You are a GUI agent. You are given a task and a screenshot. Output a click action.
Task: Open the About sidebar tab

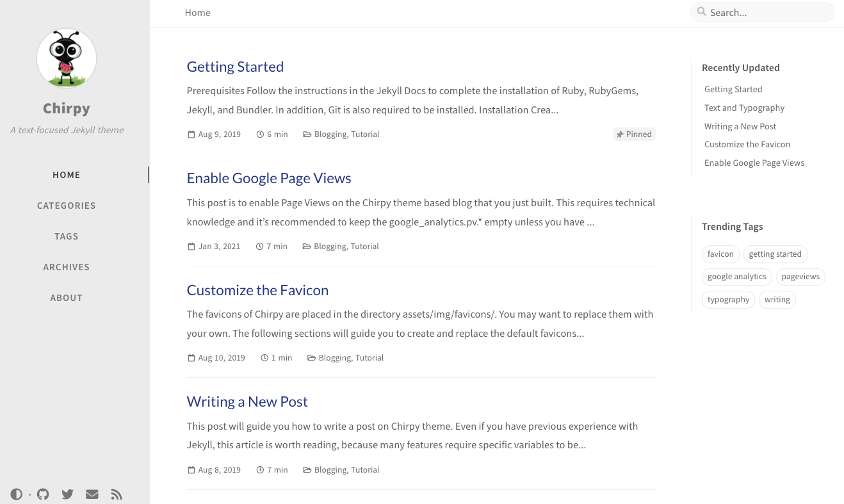coord(67,298)
